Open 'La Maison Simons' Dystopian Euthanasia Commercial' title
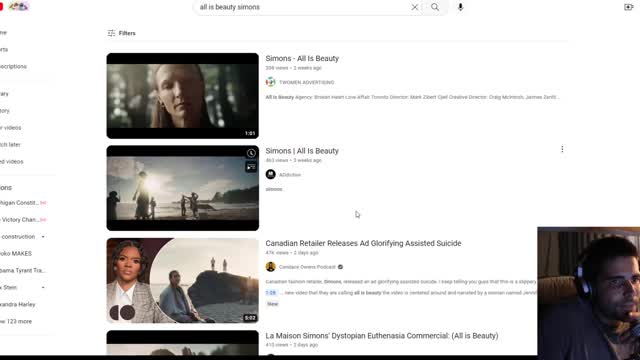The image size is (640, 360). [382, 336]
